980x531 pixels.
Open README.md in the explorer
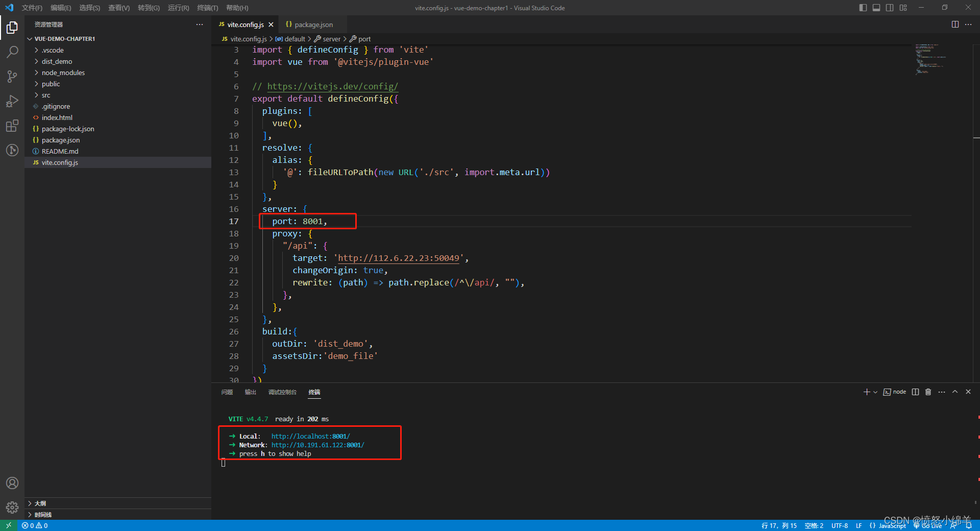pos(118,151)
